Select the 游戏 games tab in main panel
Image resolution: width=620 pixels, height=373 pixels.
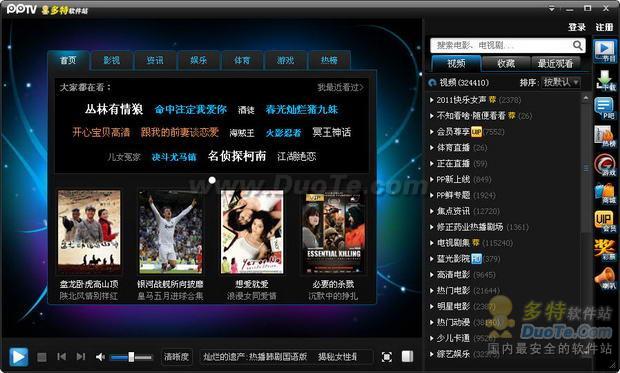285,60
